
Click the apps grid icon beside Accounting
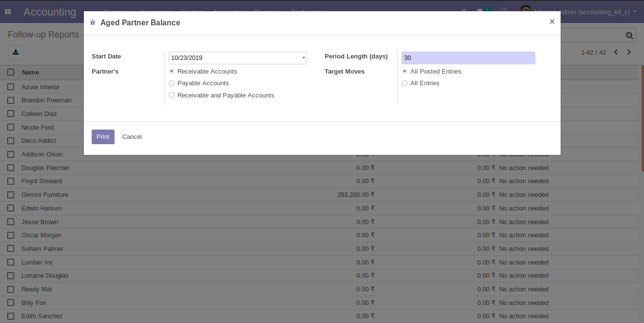[x=8, y=12]
